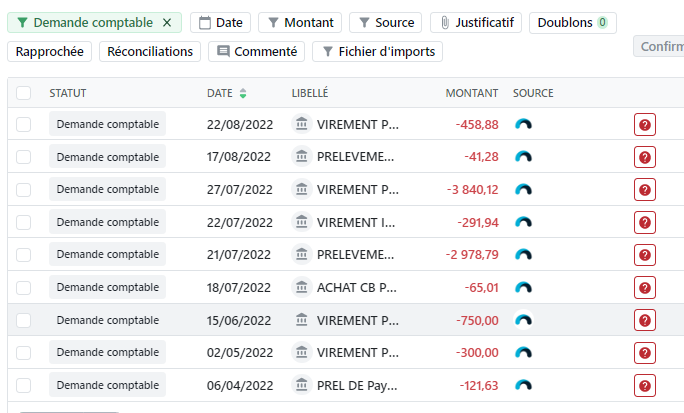Open the Montant filter dropdown
The width and height of the screenshot is (684, 413).
point(300,22)
